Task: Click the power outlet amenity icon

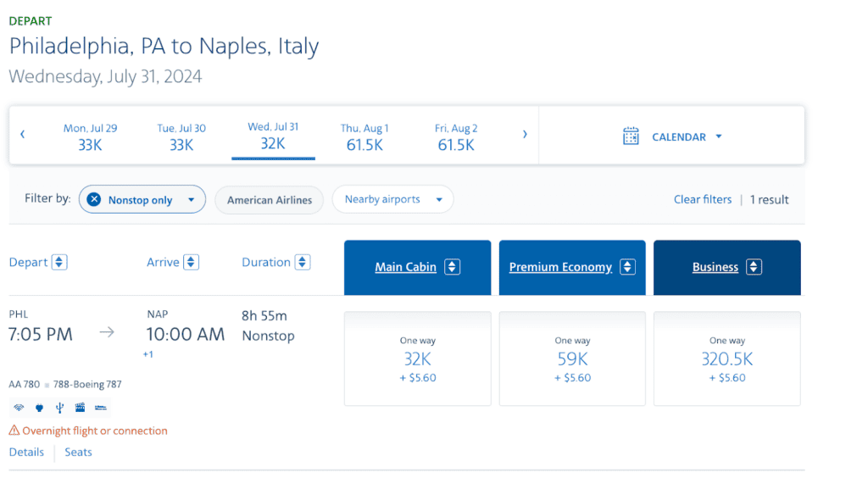Action: [39, 408]
